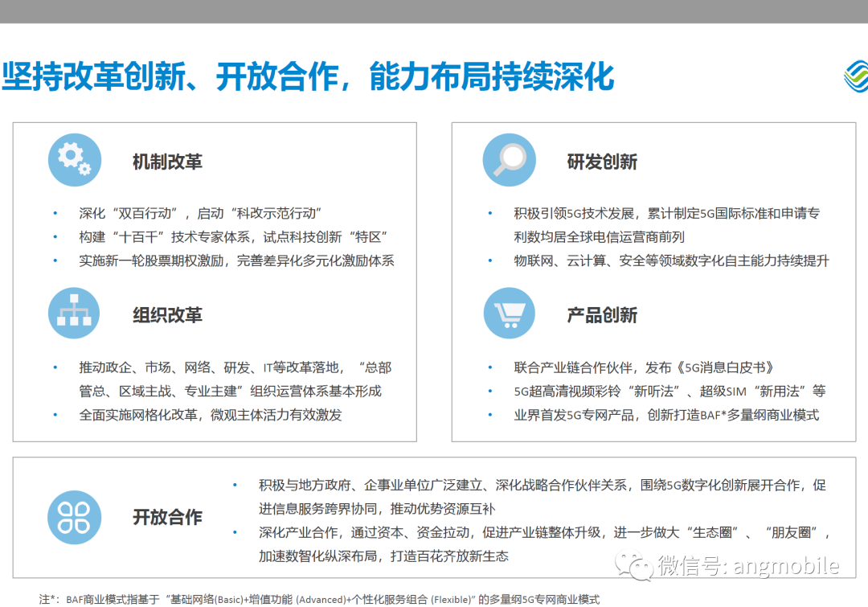Click the China Mobile logo at top right

(x=856, y=76)
